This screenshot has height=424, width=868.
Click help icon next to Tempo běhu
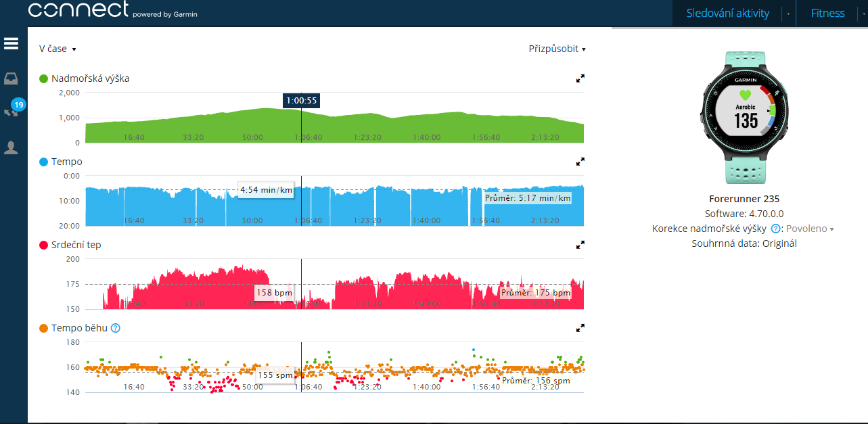click(x=115, y=328)
